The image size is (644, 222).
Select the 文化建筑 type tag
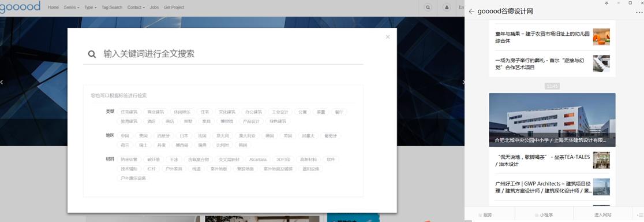[227, 112]
